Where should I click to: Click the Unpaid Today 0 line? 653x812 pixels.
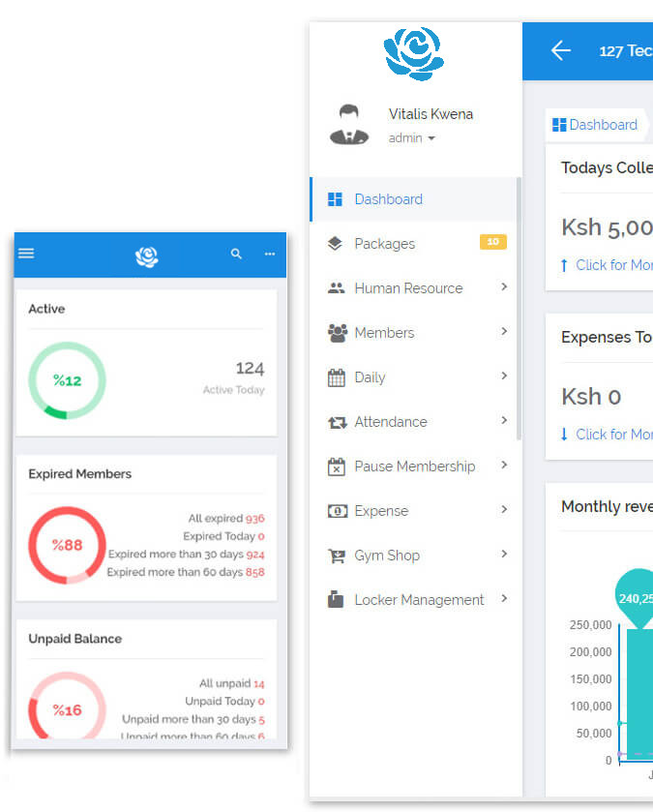pyautogui.click(x=224, y=701)
